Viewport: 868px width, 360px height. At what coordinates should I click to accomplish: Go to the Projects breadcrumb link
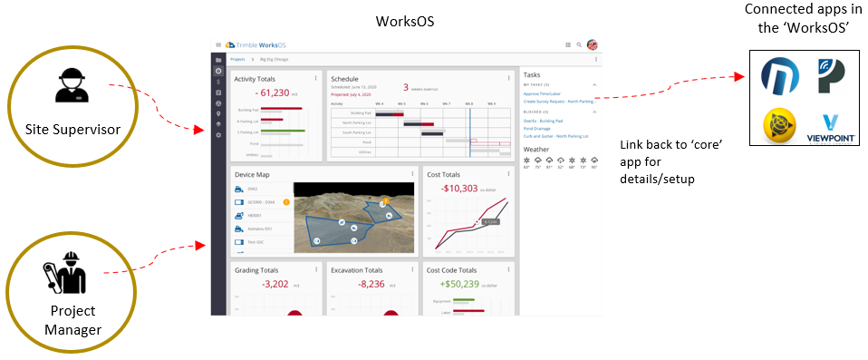click(237, 59)
